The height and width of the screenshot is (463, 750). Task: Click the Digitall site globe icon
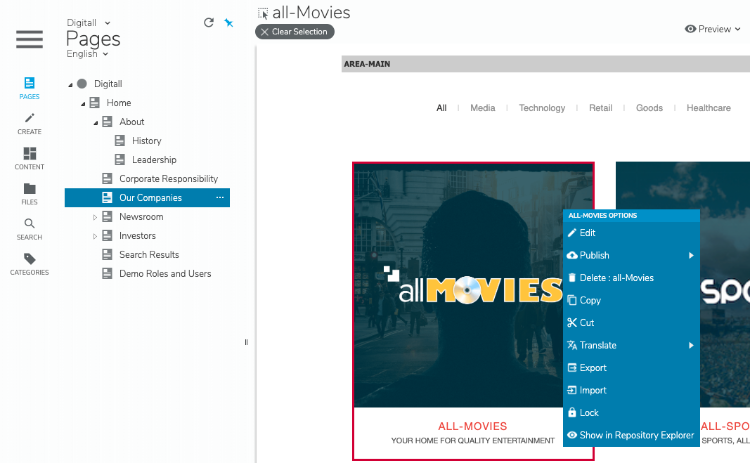82,84
